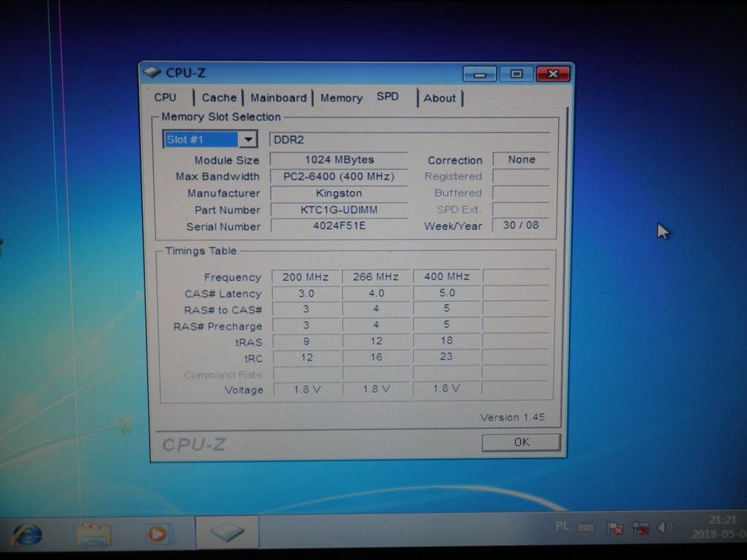Click the serial number 4024F51E
The width and height of the screenshot is (747, 560).
pyautogui.click(x=338, y=226)
